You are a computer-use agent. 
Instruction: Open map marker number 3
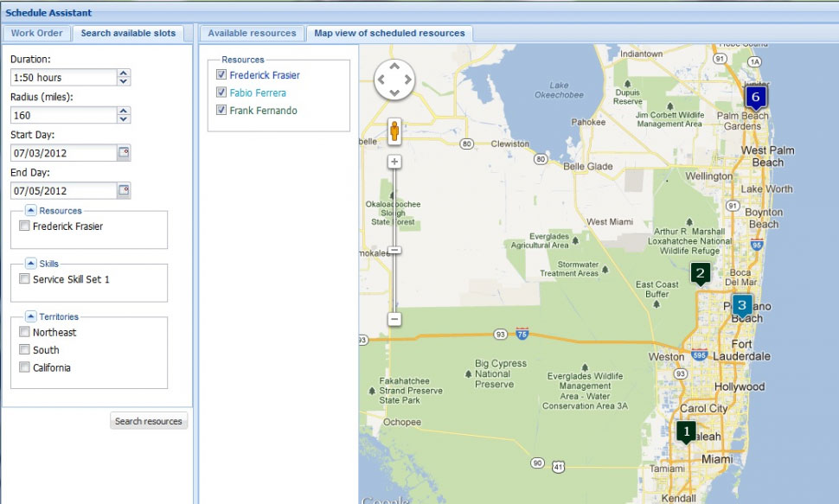pos(741,307)
